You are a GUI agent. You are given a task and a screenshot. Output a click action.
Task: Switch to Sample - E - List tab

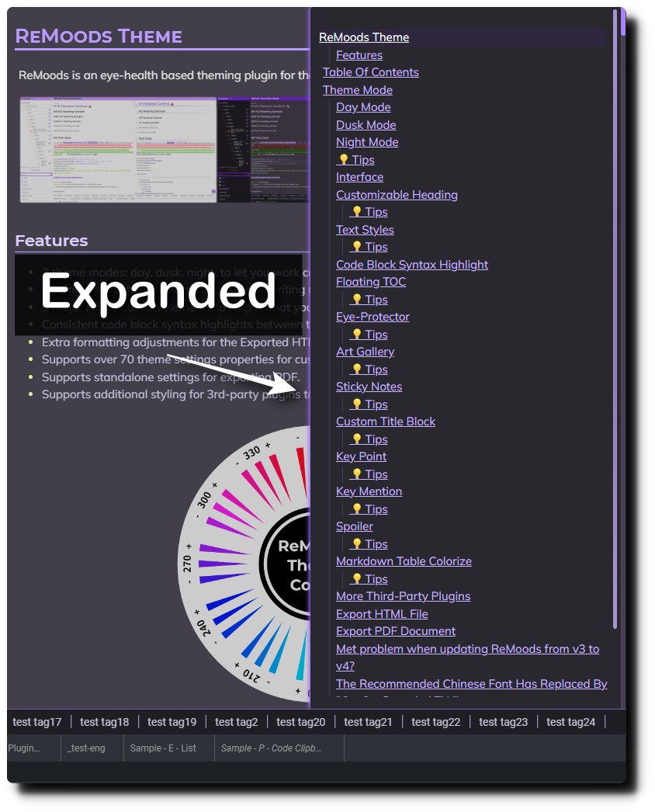pos(169,748)
